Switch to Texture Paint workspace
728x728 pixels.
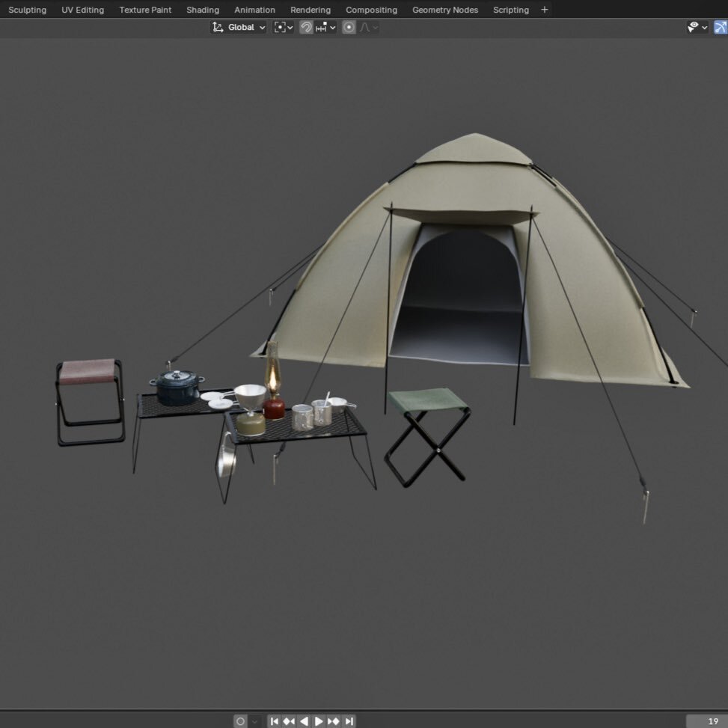(145, 10)
